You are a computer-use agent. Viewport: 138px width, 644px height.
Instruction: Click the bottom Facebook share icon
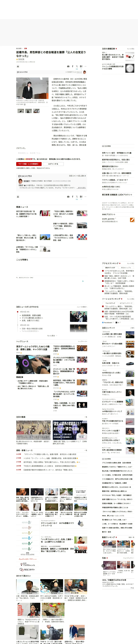[x=73, y=197]
